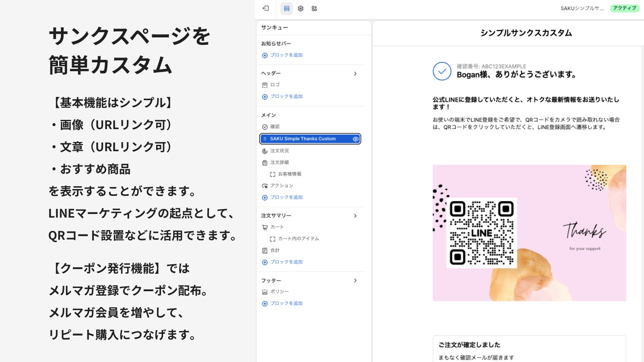Click plus icon under ヘッダー section

click(265, 97)
